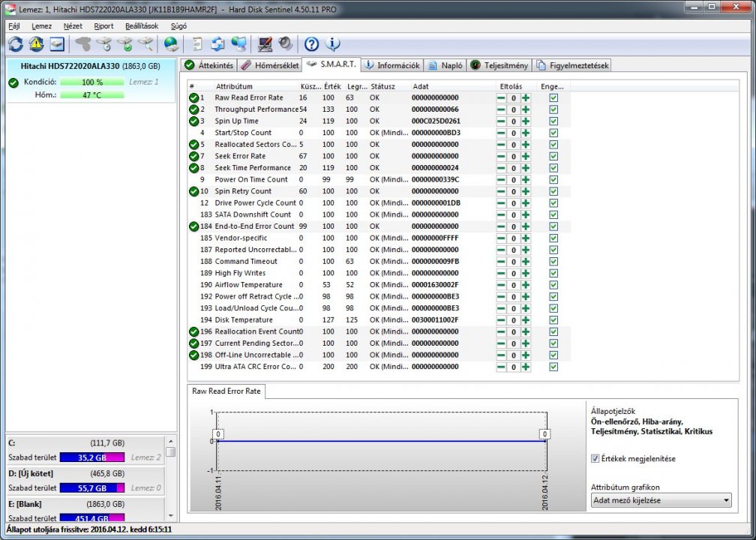Toggle the enable checkbox for SATA Downshift Count
The image size is (756, 540).
point(553,215)
